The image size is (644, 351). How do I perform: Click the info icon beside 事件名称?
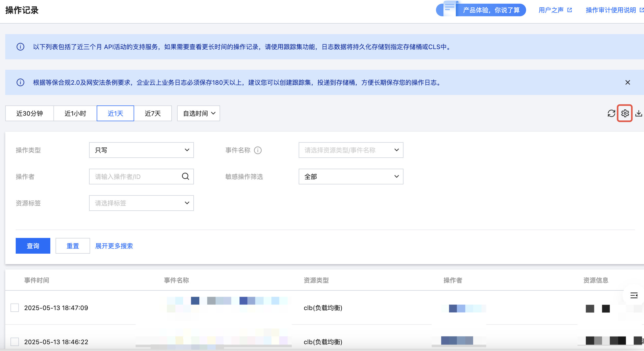pyautogui.click(x=258, y=150)
